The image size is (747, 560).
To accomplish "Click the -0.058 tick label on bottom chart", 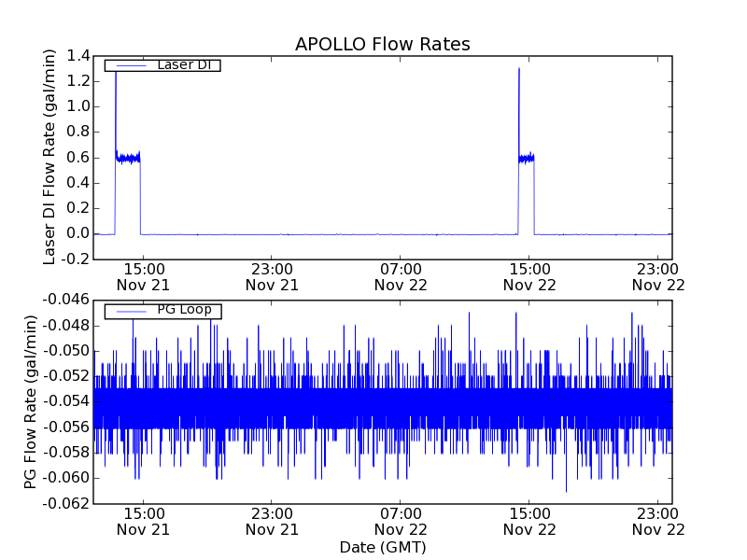I will pos(65,453).
